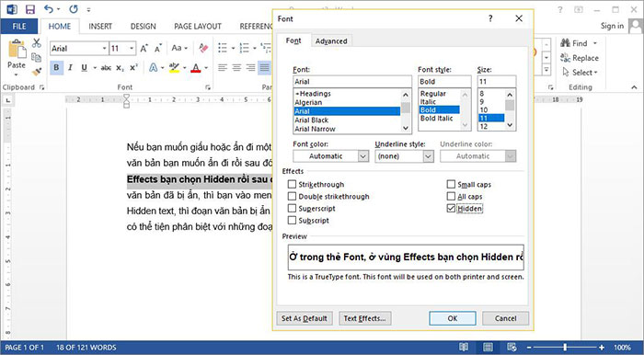
Task: Switch to Read Mode in status bar
Action: (x=464, y=347)
